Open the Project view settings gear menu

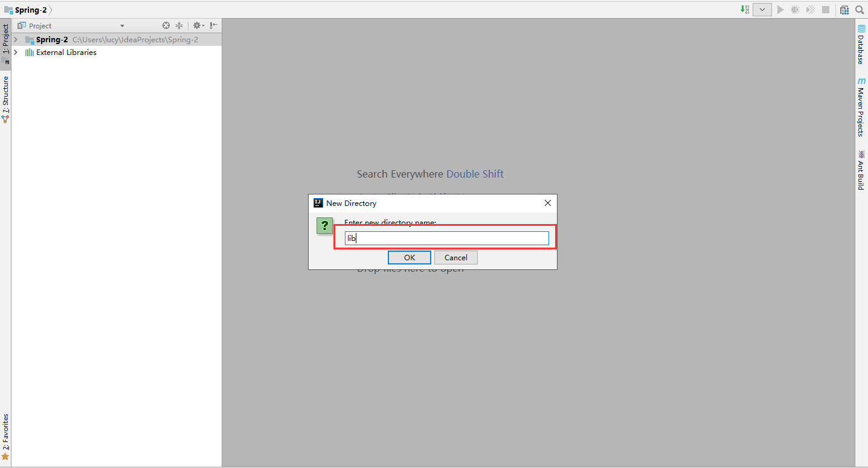[198, 25]
